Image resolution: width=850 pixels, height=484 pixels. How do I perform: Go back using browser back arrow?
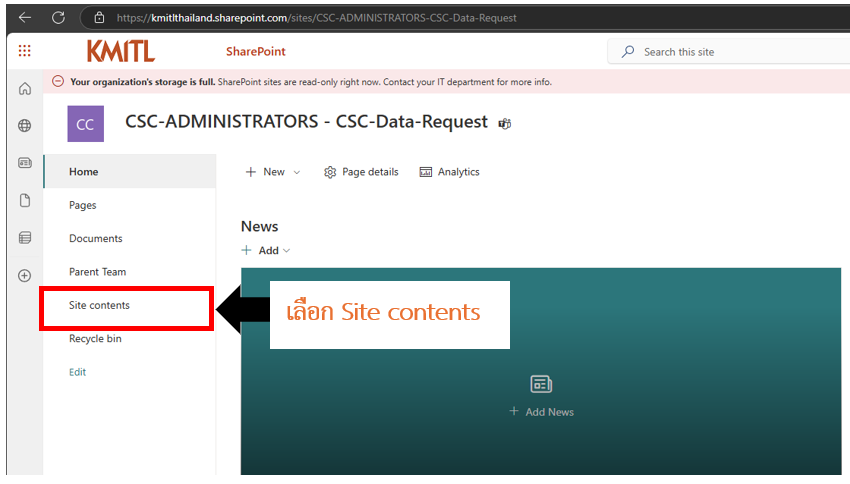point(25,17)
